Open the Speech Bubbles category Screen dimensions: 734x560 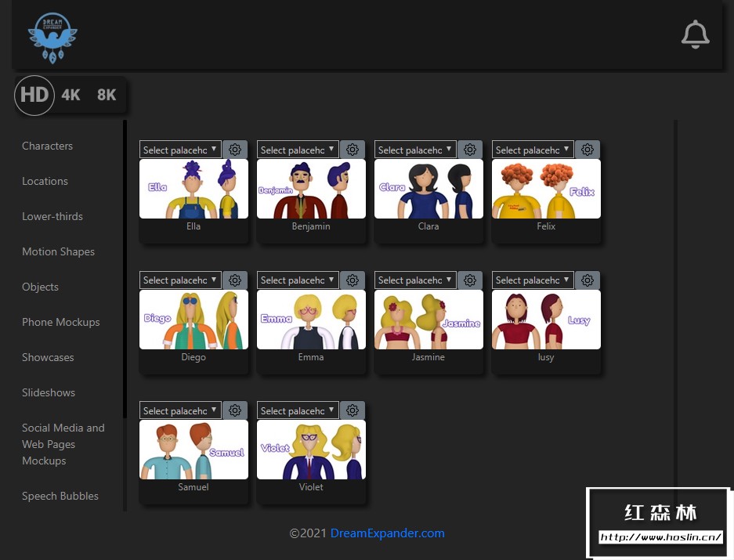tap(60, 497)
